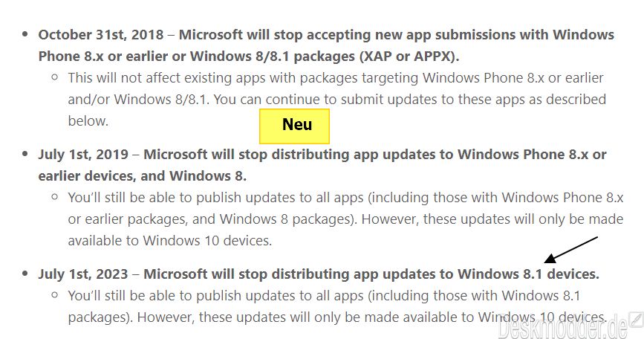Click the '(XAP or APPX)' text
Screen dimensions: 644x339
click(409, 56)
